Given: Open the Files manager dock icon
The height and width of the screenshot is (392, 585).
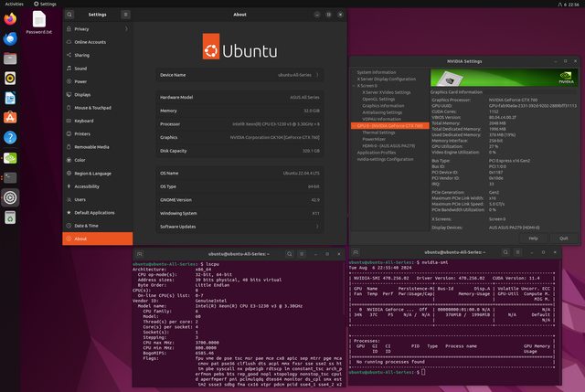Looking at the screenshot, I should [10, 58].
